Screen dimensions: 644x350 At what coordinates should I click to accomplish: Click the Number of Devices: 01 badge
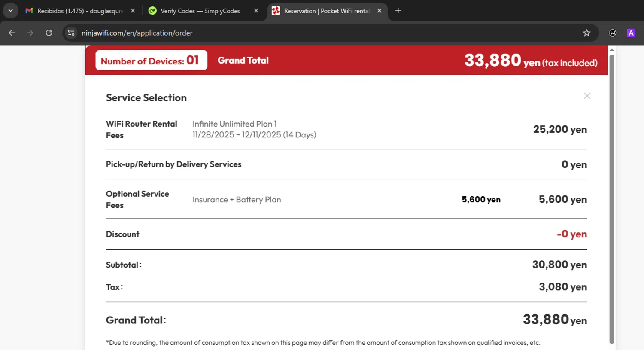151,60
